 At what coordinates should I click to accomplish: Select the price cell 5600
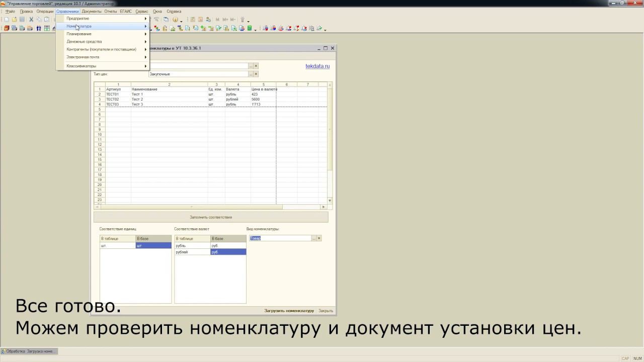coord(263,99)
